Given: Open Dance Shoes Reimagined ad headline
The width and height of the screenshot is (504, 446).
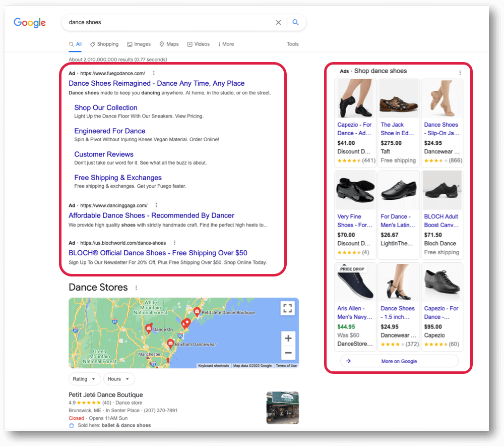Looking at the screenshot, I should point(157,83).
